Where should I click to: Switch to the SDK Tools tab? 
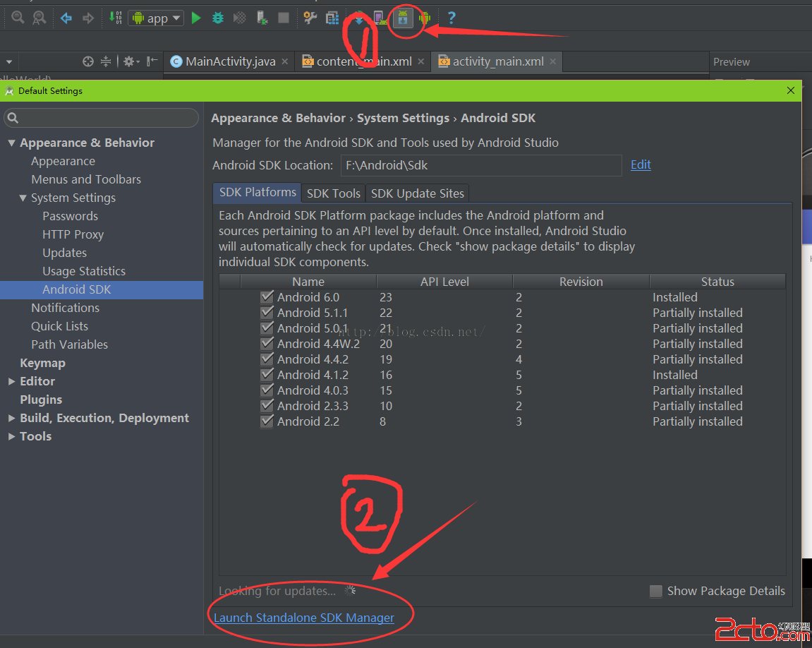tap(334, 193)
